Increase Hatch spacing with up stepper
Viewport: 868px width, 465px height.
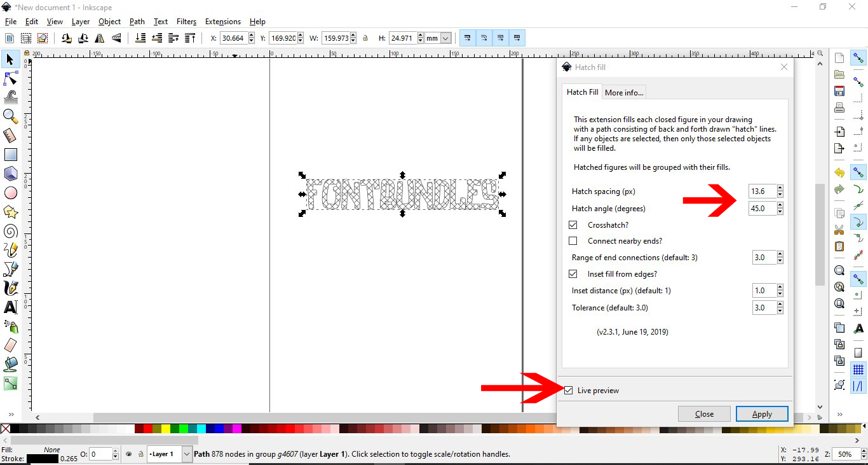tap(780, 188)
